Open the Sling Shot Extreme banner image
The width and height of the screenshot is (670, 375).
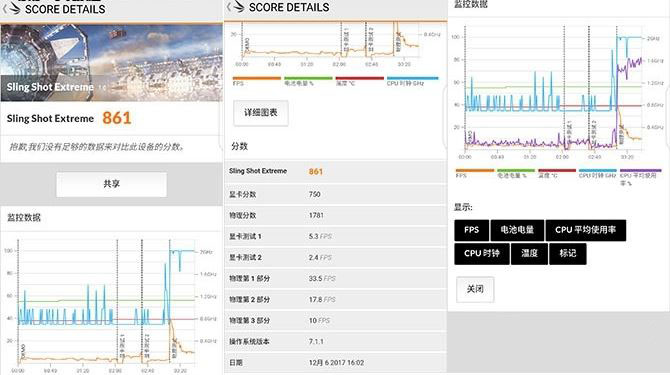[112, 62]
